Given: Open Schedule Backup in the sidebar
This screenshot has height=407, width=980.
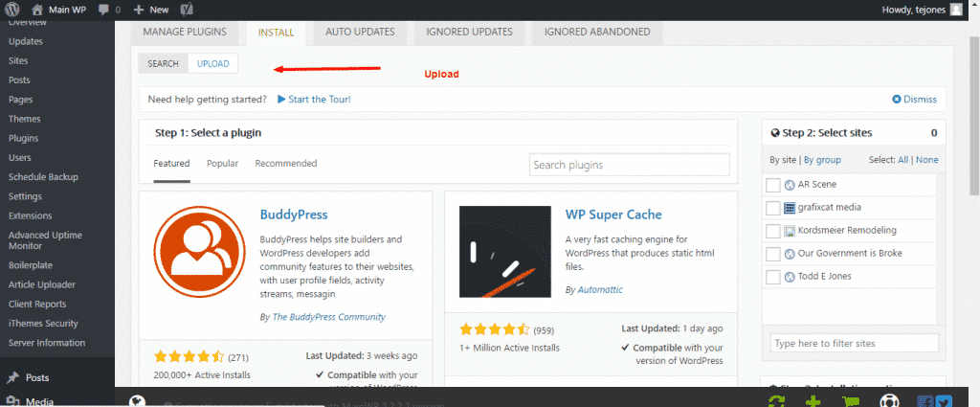Looking at the screenshot, I should (43, 177).
